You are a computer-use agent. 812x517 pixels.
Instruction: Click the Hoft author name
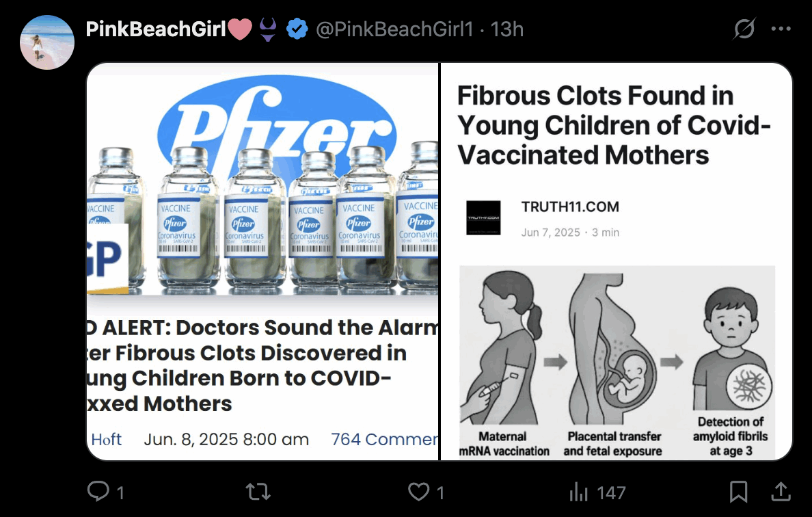[107, 439]
